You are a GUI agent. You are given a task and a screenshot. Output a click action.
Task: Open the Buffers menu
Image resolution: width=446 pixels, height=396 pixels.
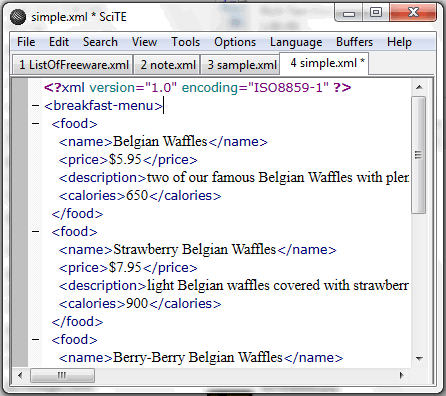354,42
